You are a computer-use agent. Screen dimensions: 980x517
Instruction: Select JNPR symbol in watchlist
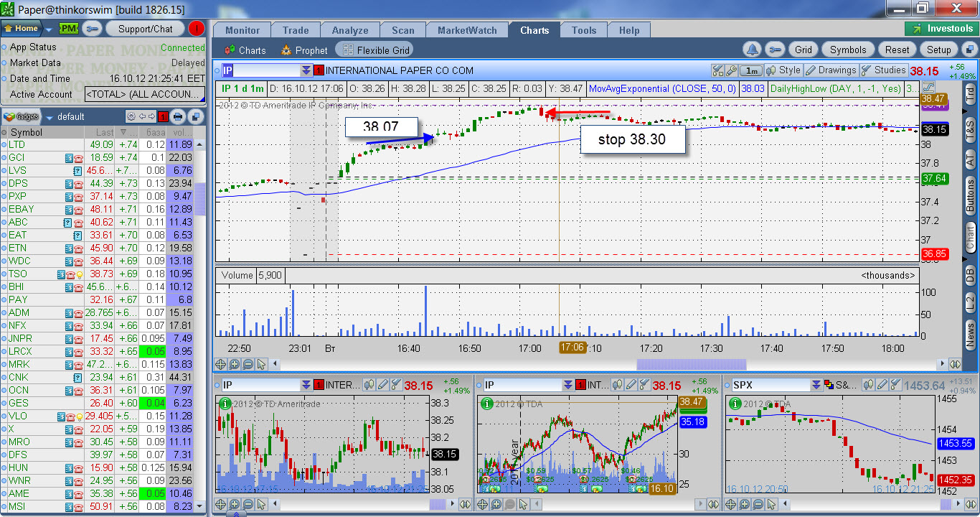[21, 338]
